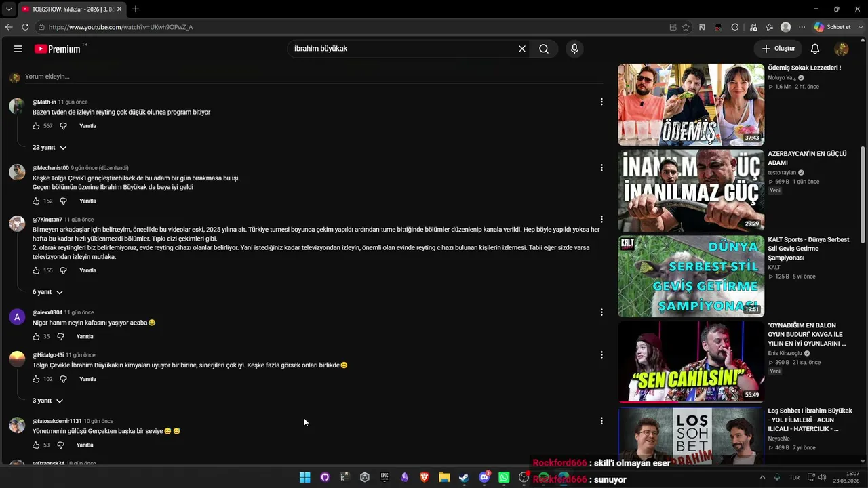Open the YouTube guide hamburger menu
Viewport: 868px width, 488px height.
click(18, 49)
